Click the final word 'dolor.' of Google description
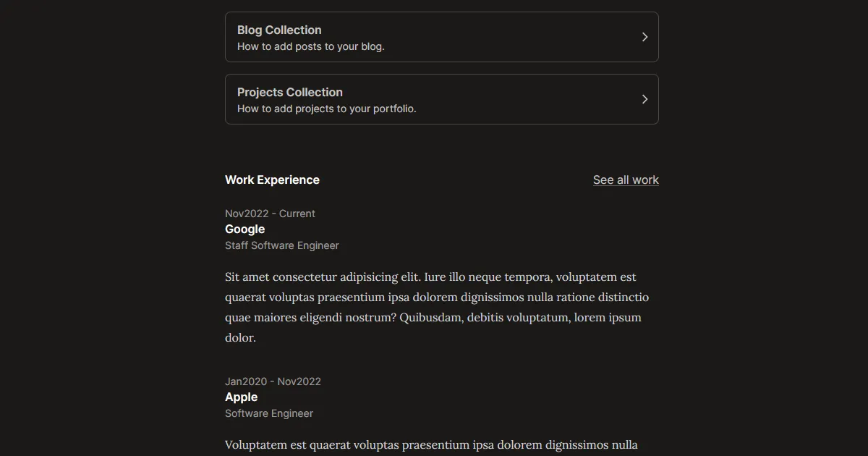This screenshot has height=456, width=868. pos(240,337)
